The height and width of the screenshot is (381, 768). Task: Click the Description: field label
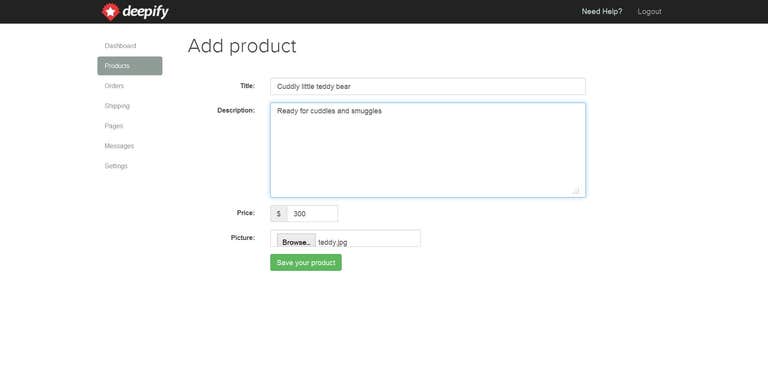[236, 110]
